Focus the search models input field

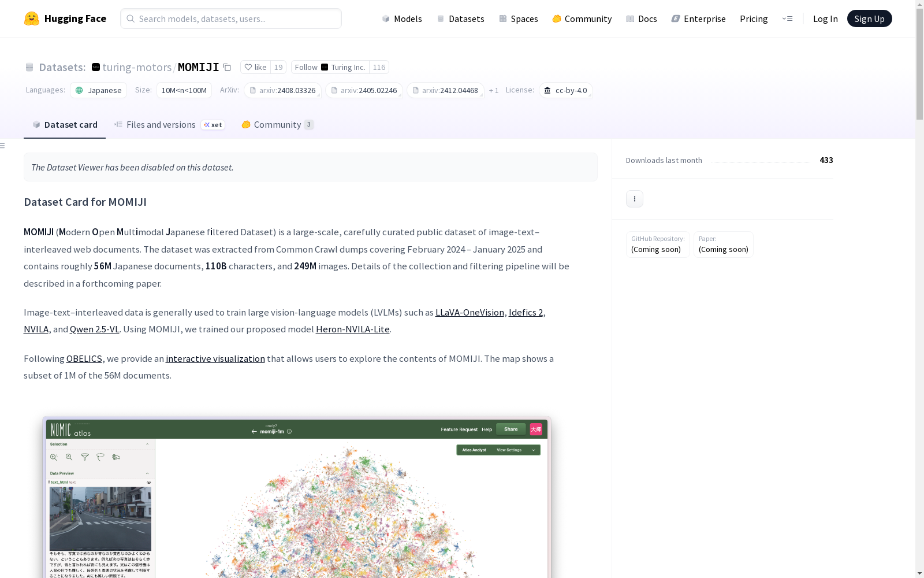point(231,18)
